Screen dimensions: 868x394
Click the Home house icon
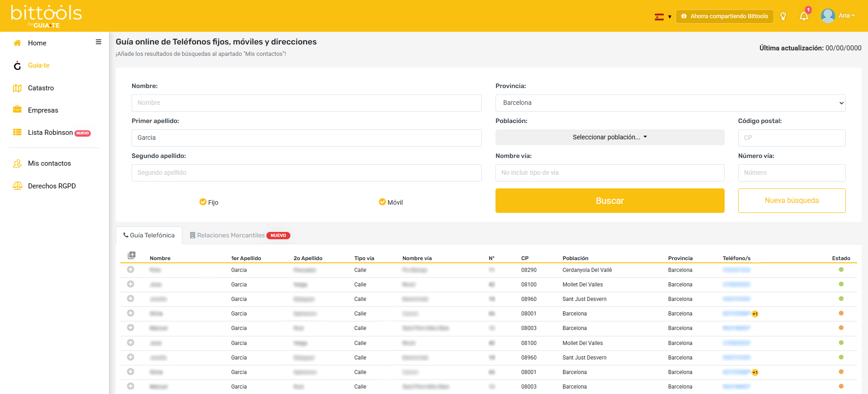tap(17, 43)
